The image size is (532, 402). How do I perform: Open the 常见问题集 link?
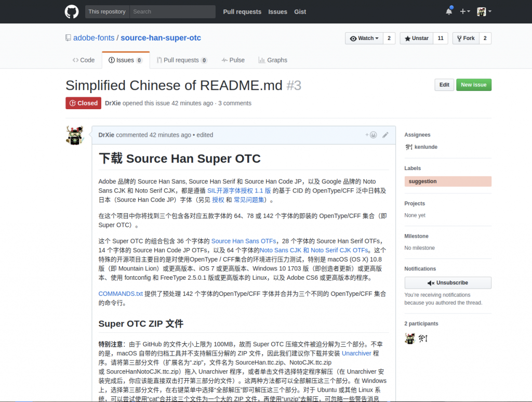(249, 200)
